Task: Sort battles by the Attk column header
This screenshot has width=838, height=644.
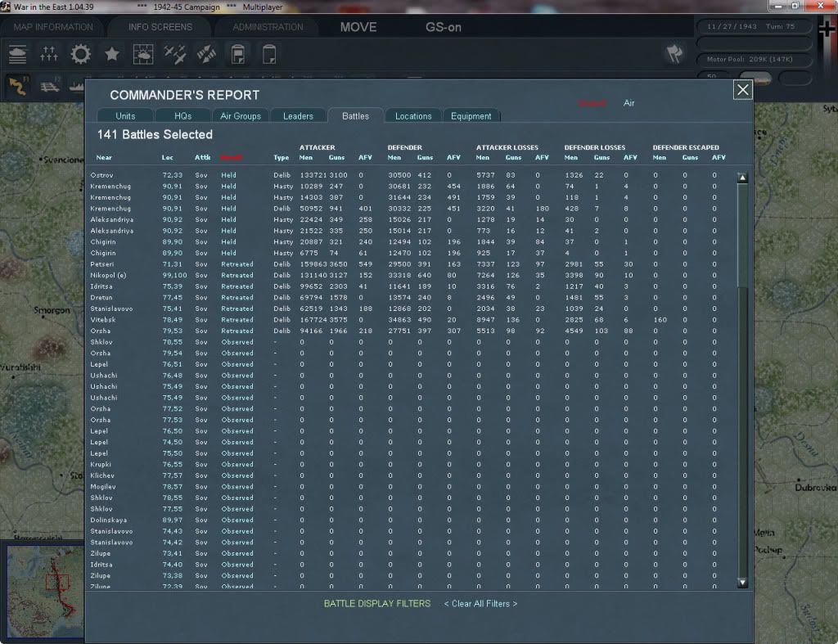Action: coord(203,158)
